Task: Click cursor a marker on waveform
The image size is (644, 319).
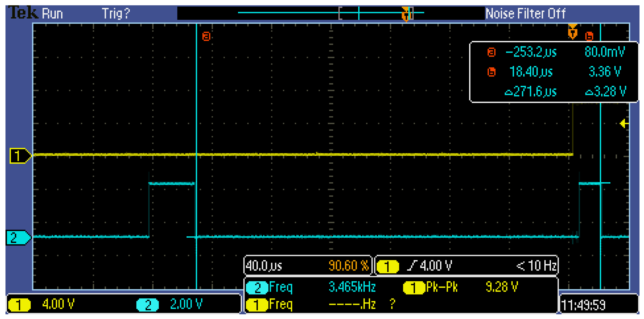Action: 206,36
